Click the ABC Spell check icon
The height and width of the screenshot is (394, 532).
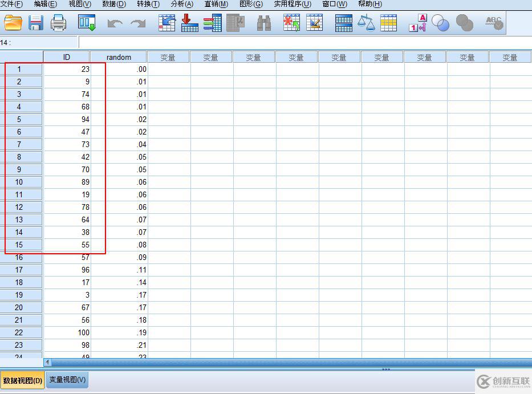click(494, 23)
